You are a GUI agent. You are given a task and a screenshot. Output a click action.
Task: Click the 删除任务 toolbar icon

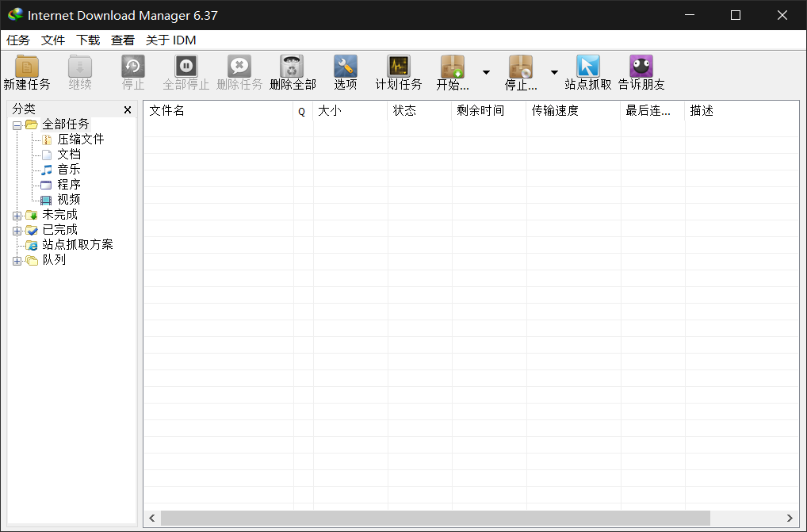pyautogui.click(x=239, y=67)
